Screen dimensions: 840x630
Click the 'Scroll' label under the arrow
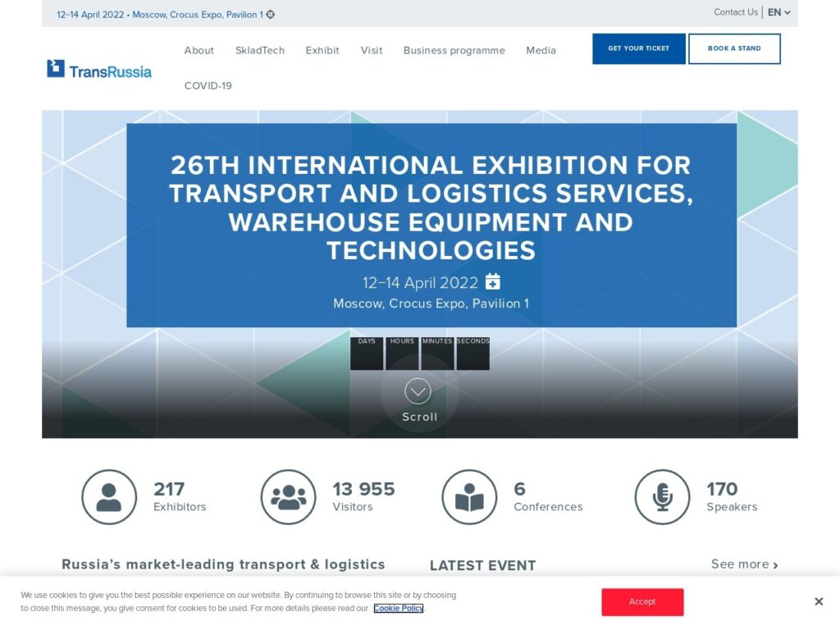pos(419,417)
